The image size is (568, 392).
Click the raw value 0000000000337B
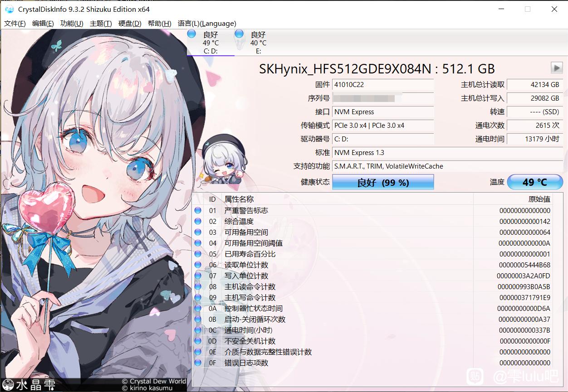tap(524, 330)
